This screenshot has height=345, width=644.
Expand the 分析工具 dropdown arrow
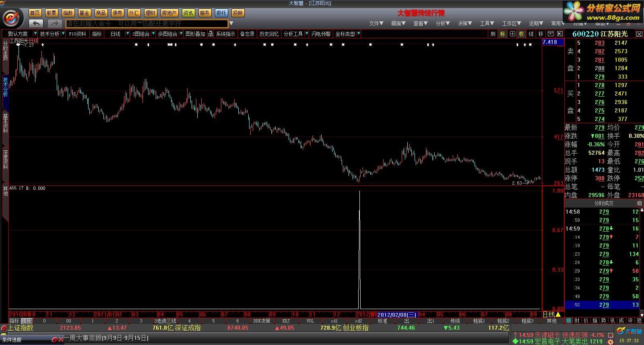pos(307,34)
